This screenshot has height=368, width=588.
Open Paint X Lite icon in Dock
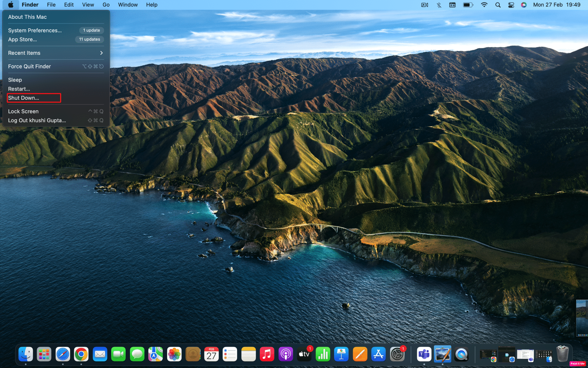(x=442, y=354)
